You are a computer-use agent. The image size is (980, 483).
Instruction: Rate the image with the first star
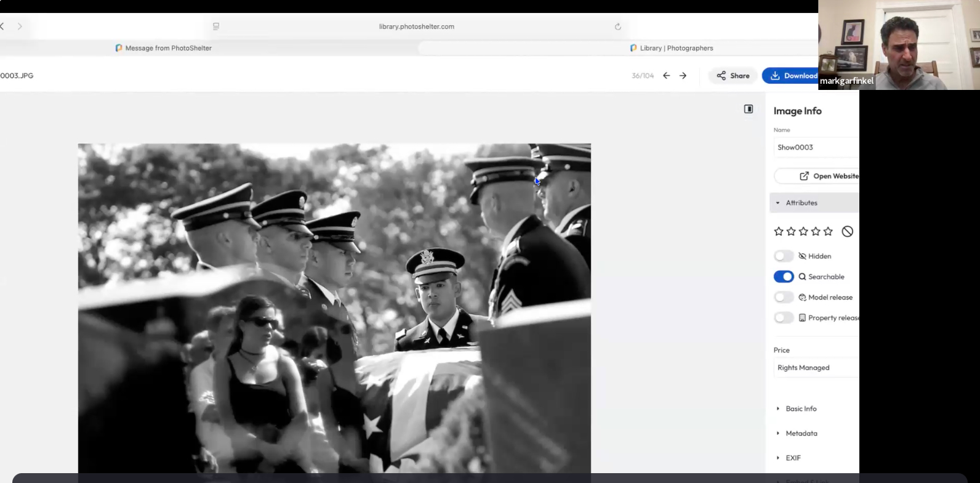779,232
